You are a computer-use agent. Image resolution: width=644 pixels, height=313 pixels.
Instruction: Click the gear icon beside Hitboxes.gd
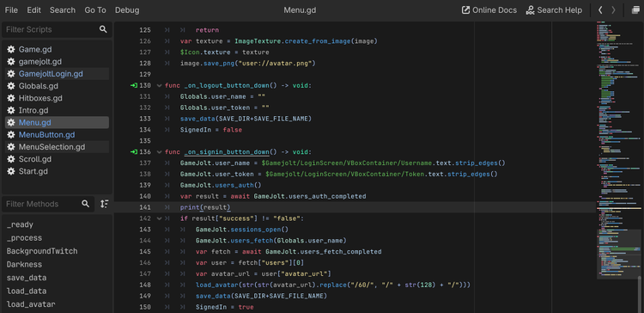10,98
